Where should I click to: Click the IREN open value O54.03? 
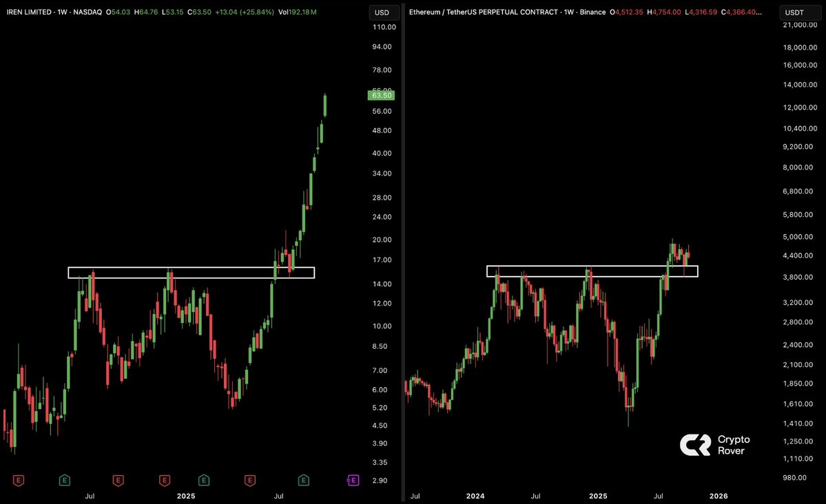coord(118,12)
